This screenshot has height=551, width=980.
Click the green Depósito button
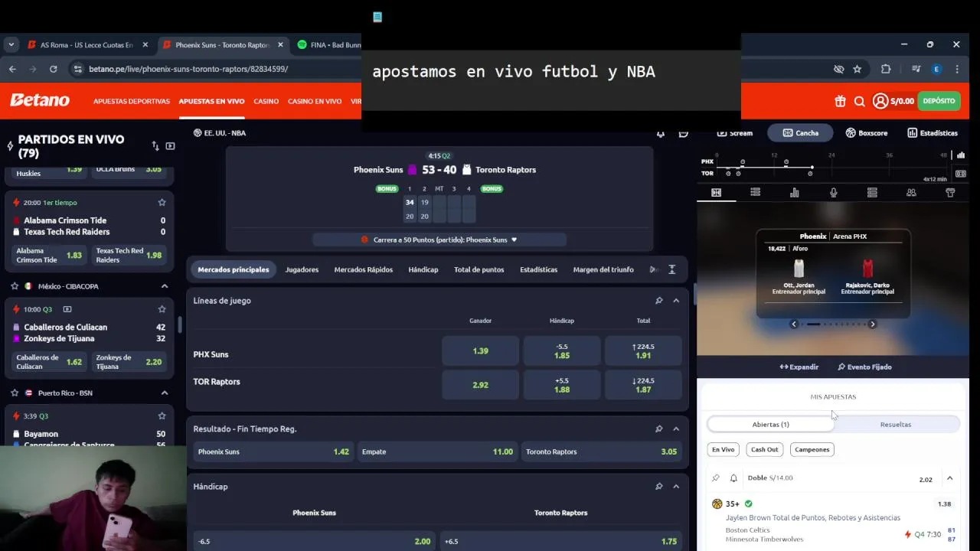[939, 101]
